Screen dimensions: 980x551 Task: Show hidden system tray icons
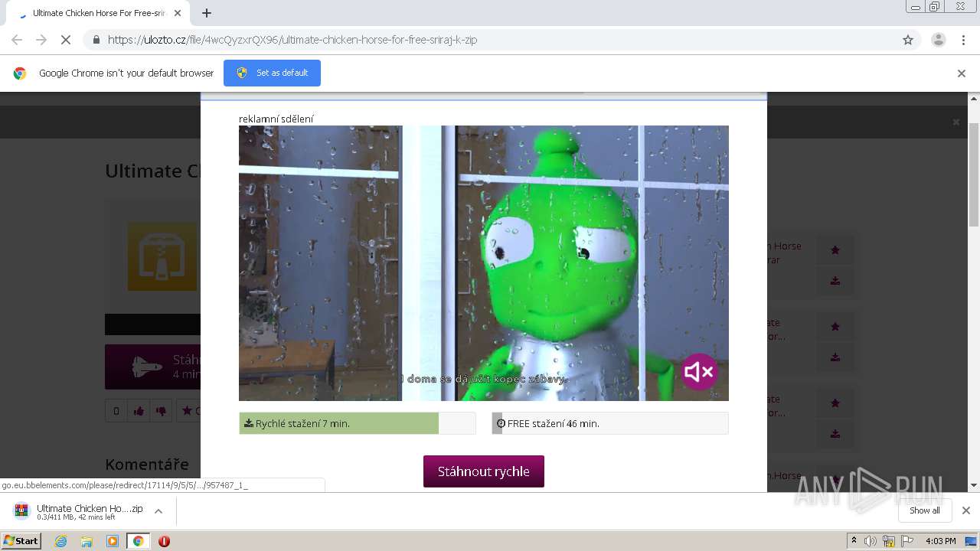pyautogui.click(x=854, y=541)
